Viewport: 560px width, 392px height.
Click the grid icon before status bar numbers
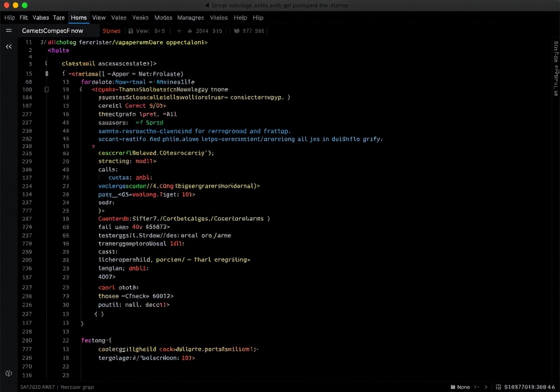point(499,387)
